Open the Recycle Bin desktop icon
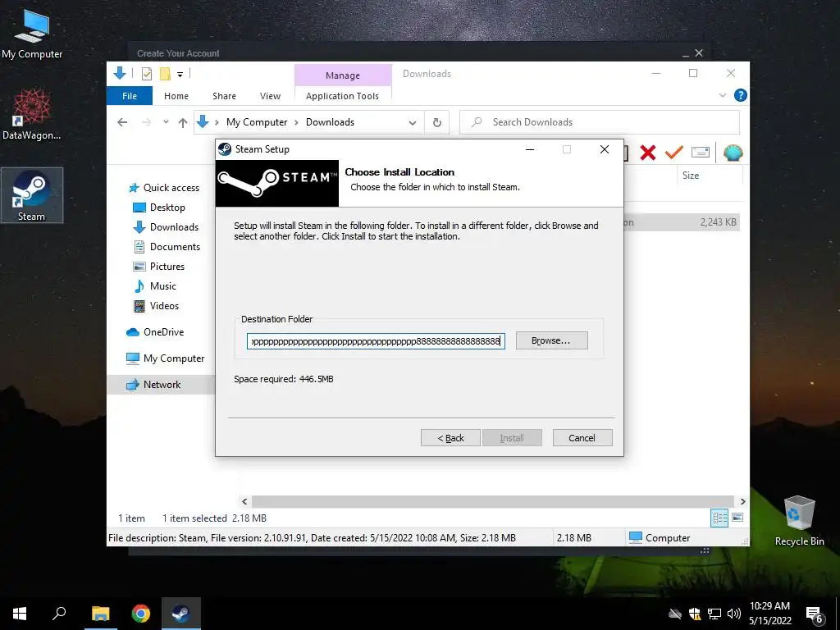The width and height of the screenshot is (840, 630). [799, 521]
